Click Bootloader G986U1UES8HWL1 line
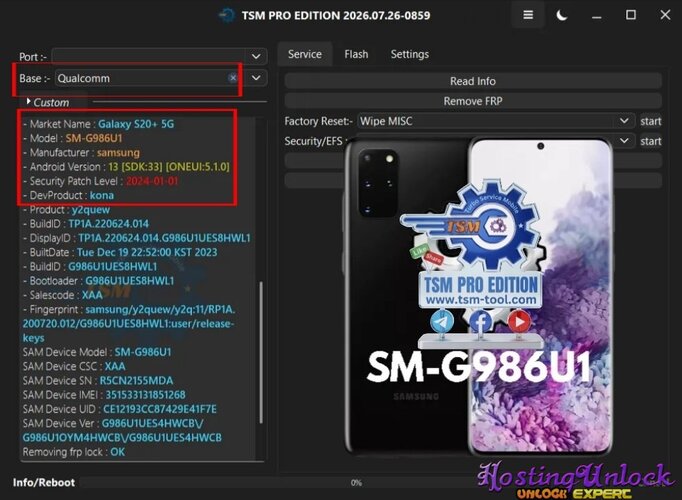Image resolution: width=682 pixels, height=500 pixels. 98,281
